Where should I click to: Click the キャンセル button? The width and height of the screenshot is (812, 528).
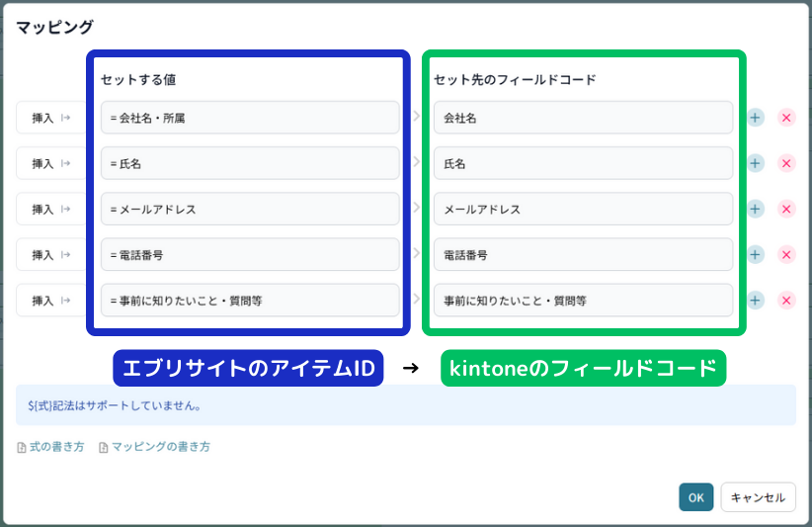click(x=758, y=497)
